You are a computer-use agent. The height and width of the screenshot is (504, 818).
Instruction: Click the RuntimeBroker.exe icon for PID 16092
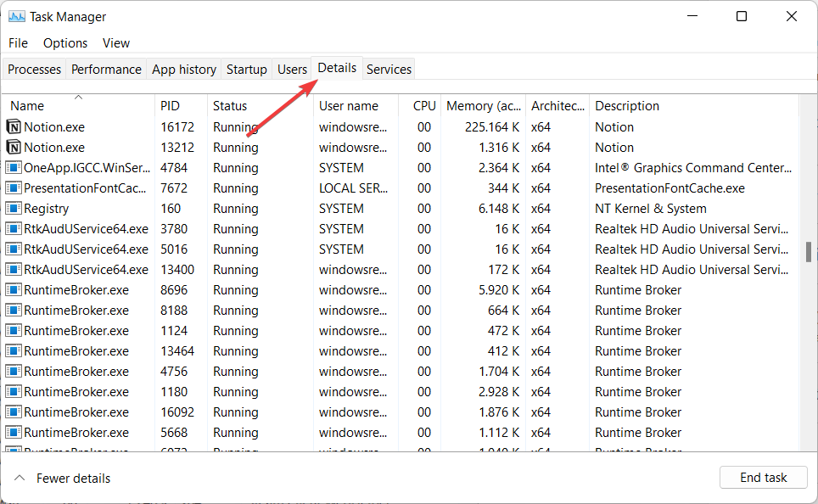[14, 412]
